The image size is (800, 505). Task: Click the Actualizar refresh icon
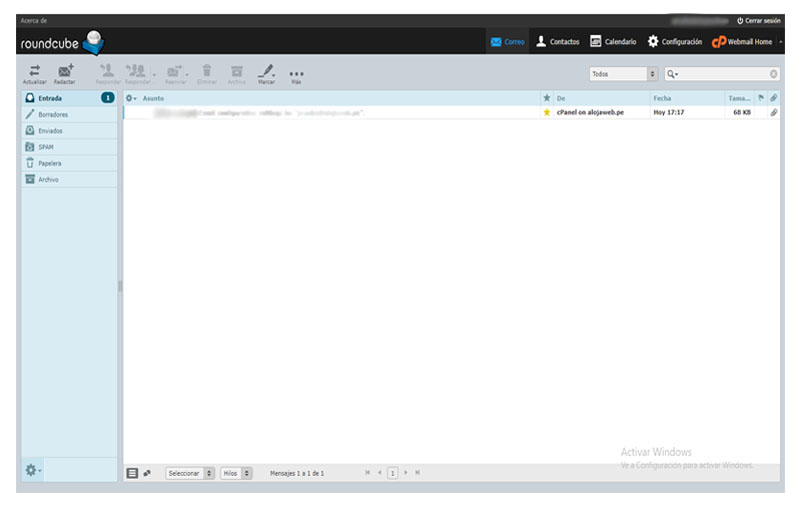(34, 73)
